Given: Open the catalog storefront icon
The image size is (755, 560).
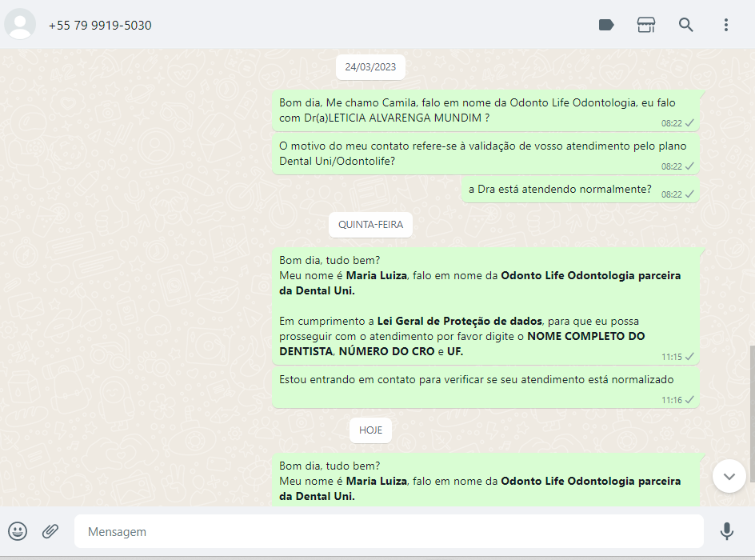Looking at the screenshot, I should (646, 25).
